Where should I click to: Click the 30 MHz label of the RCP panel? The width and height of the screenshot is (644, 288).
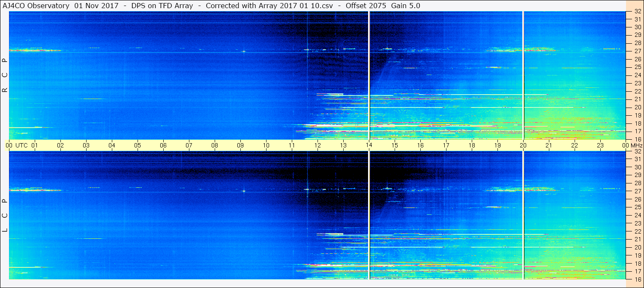tap(638, 27)
